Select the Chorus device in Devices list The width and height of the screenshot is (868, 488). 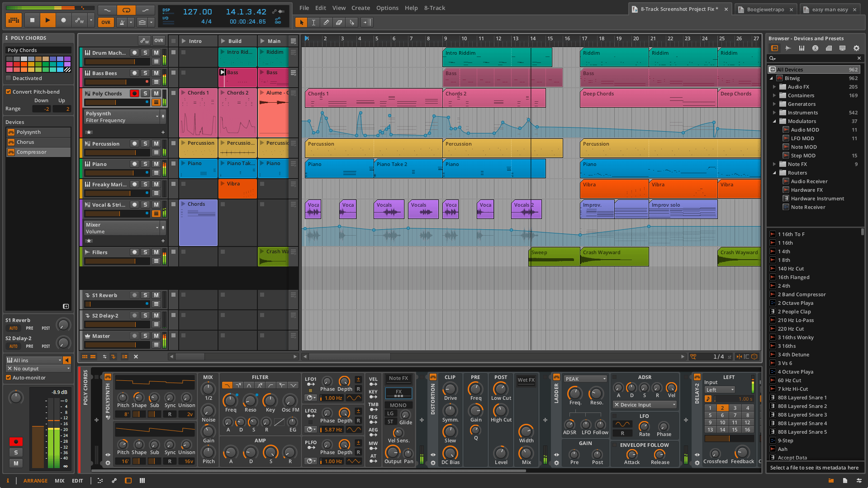click(38, 142)
